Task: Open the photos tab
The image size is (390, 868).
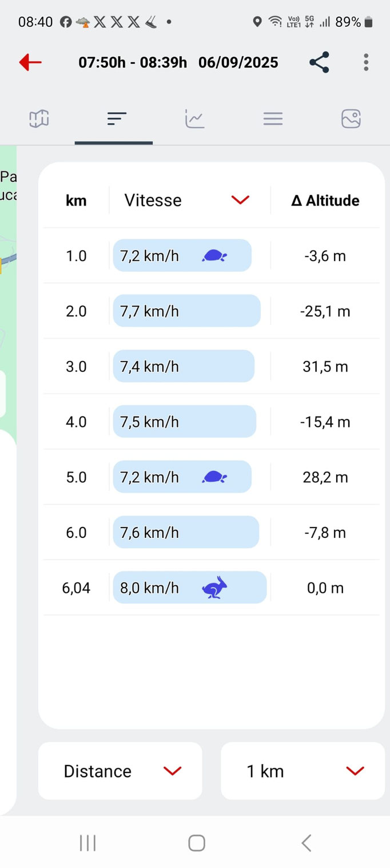Action: [351, 118]
